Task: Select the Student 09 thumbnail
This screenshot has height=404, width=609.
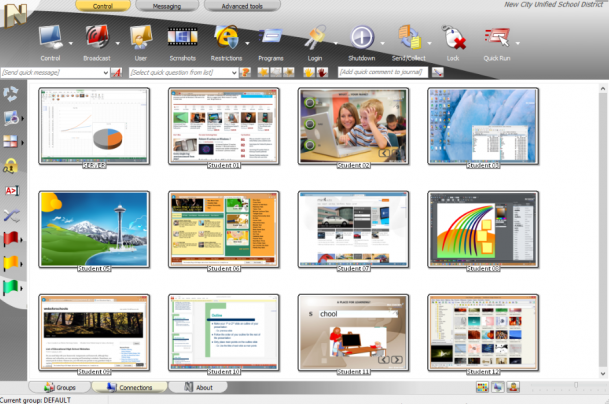Action: click(x=94, y=333)
